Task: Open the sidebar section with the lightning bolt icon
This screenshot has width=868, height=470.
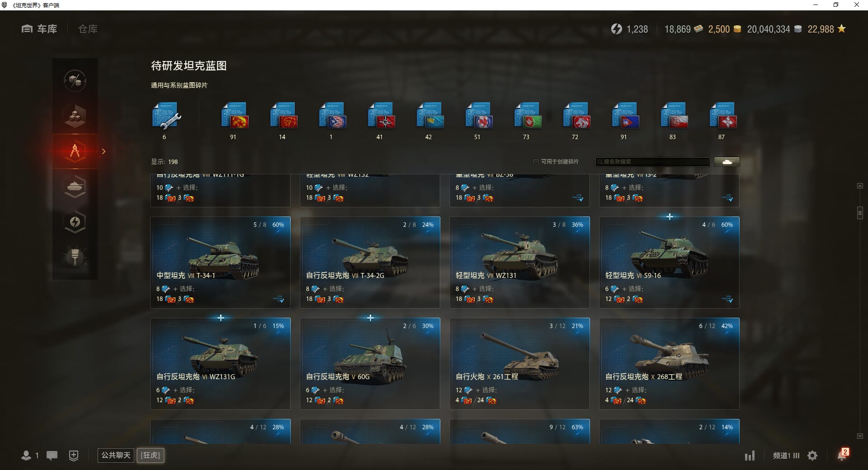Action: coord(75,222)
